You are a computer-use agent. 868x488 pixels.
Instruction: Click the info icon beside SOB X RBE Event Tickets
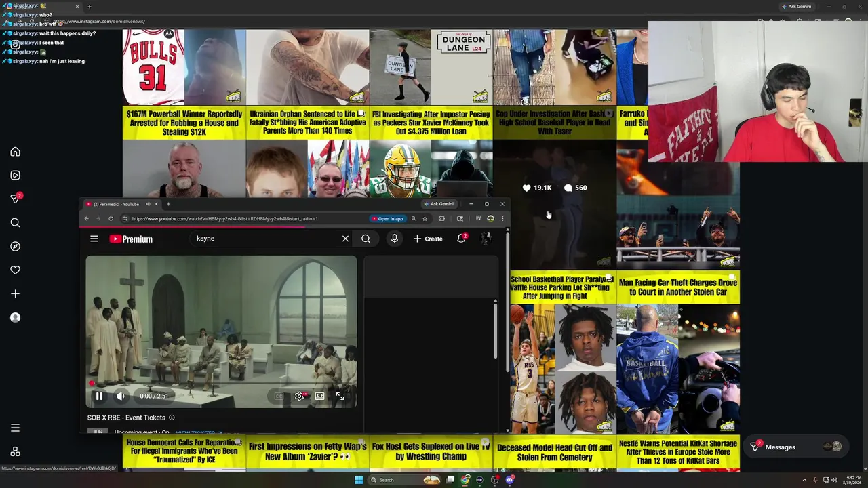172,418
